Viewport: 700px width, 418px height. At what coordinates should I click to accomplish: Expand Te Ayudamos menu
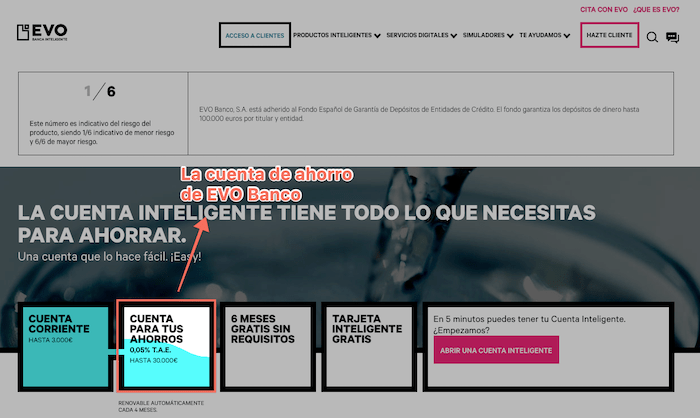(x=545, y=35)
